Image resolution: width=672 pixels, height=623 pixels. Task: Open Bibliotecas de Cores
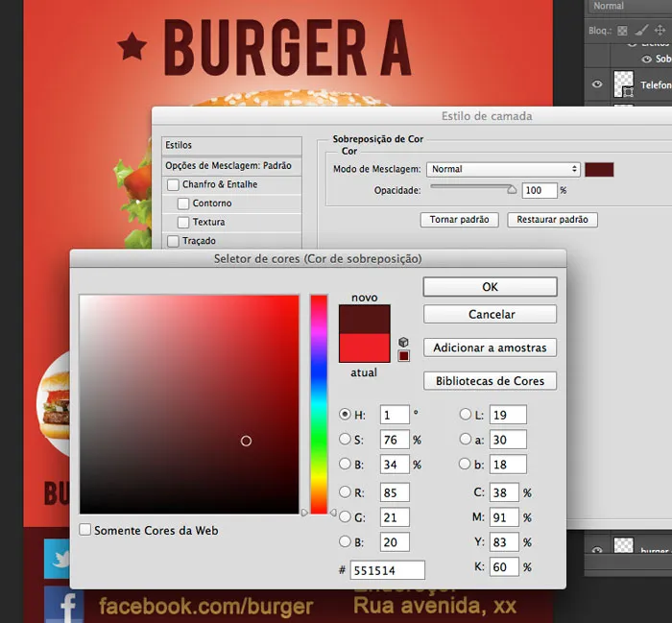point(490,381)
